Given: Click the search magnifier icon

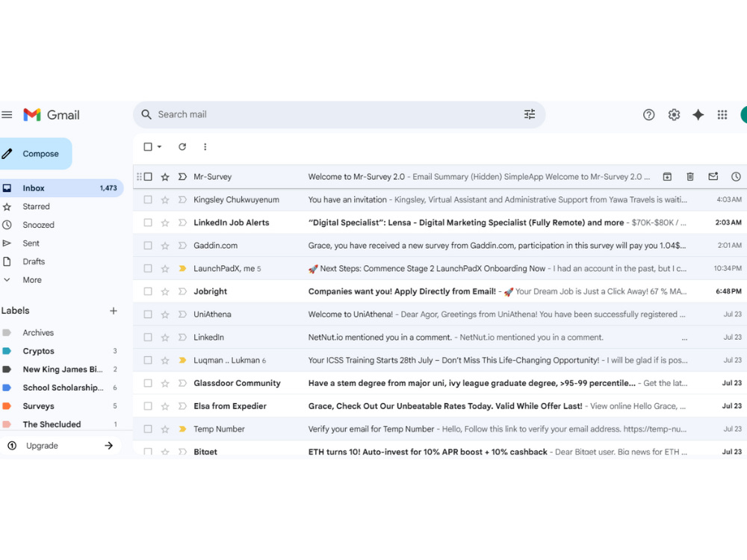Looking at the screenshot, I should [x=146, y=115].
